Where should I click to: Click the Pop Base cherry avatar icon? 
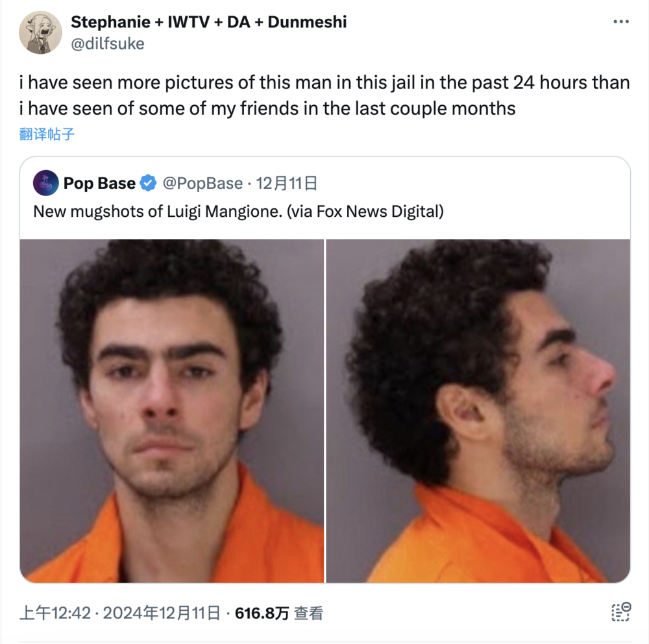coord(45,182)
